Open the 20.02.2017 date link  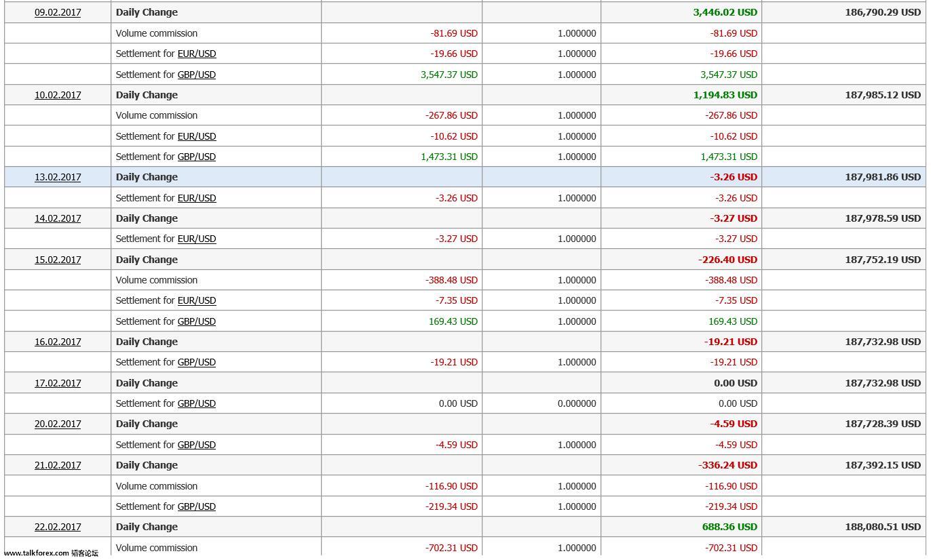[x=58, y=424]
